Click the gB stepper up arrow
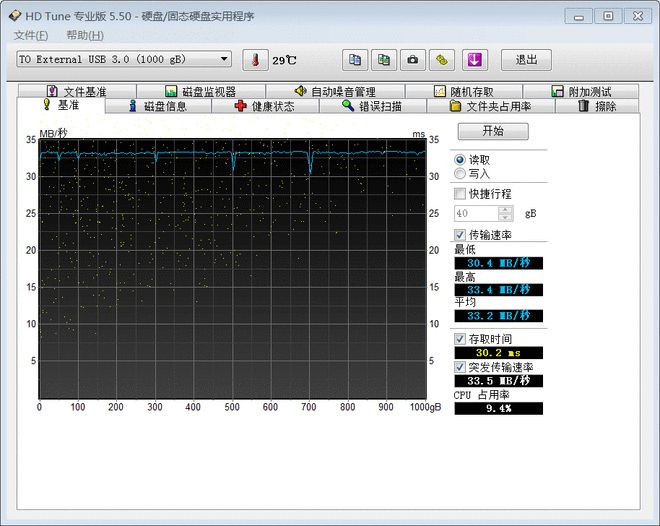660x526 pixels. [506, 210]
